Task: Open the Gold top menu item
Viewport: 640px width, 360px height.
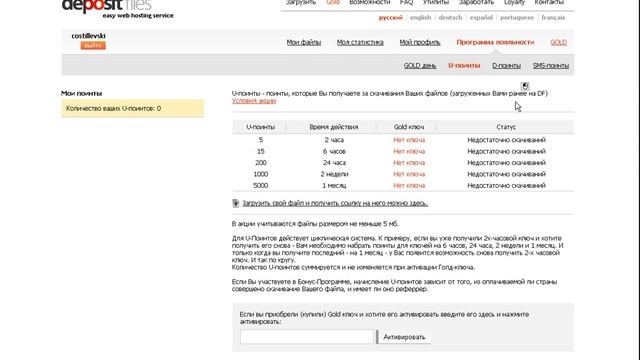Action: [333, 2]
